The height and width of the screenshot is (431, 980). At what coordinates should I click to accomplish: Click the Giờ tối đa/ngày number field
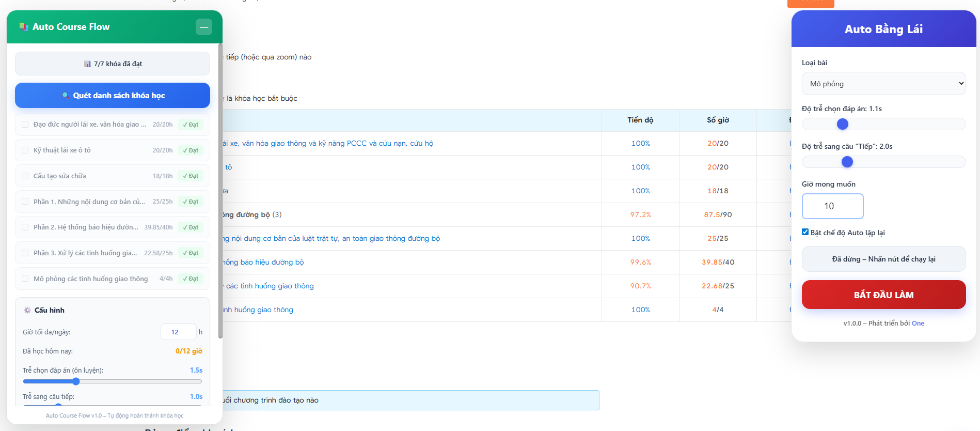pos(178,332)
